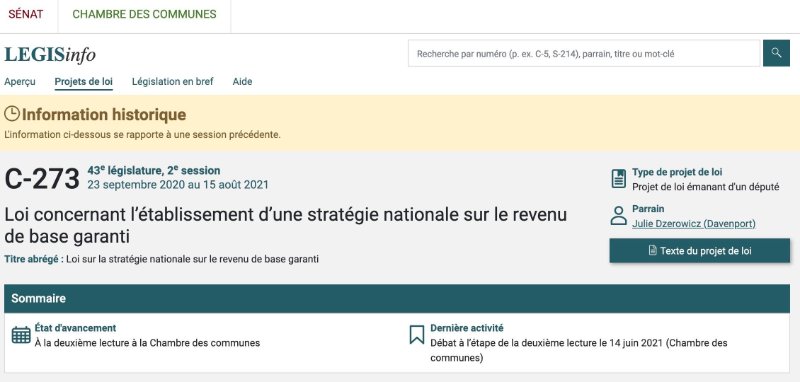Click the calendar icon for État d'avancement
Screen dimensions: 800x382
coord(21,335)
